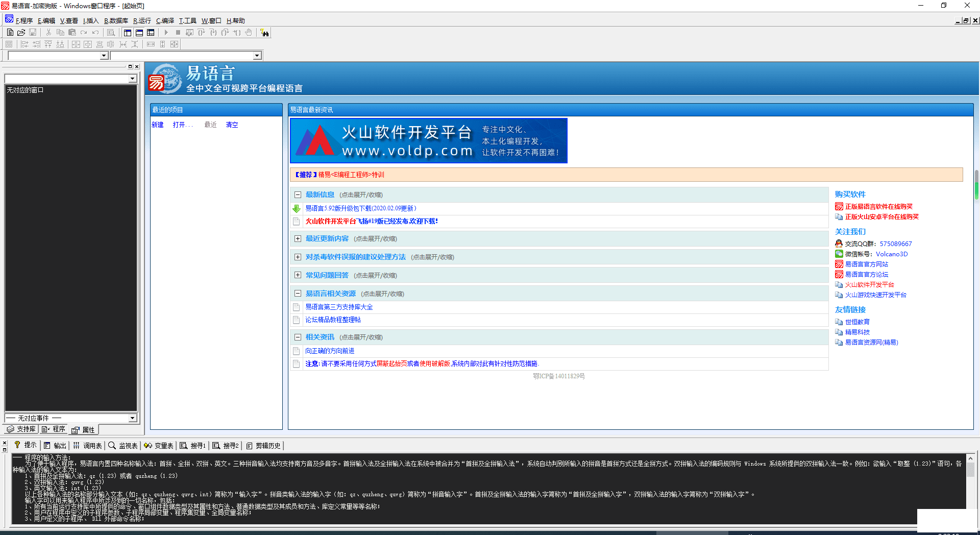Click the Find magnifier-page toolbar icon
980x535 pixels.
[111, 32]
